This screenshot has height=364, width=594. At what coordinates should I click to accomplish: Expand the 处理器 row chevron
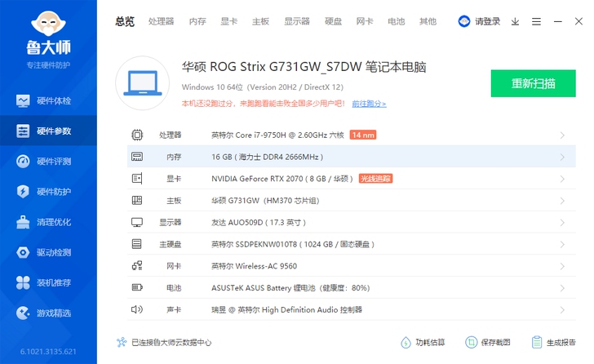[562, 135]
